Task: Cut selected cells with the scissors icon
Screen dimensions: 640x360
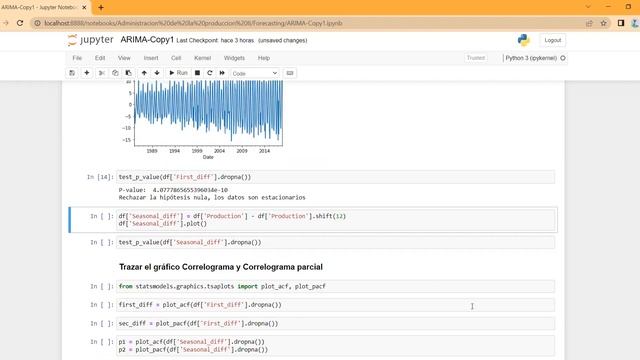Action: [x=102, y=73]
